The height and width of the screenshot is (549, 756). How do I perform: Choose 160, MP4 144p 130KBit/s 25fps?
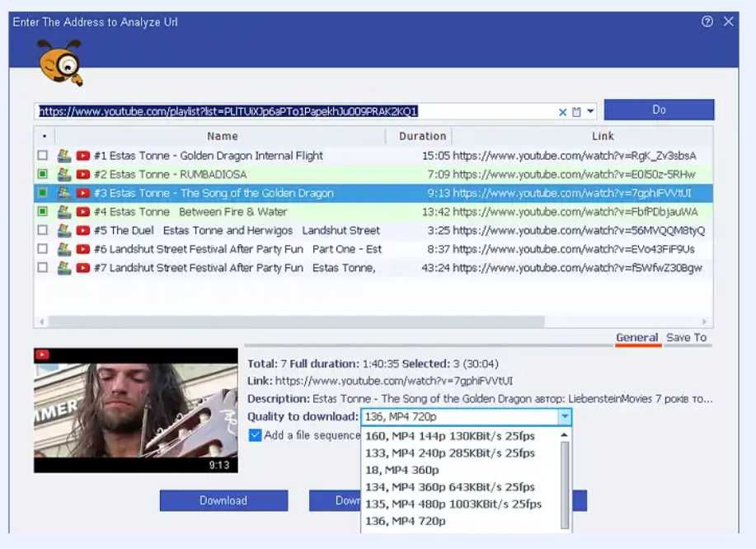coord(450,436)
